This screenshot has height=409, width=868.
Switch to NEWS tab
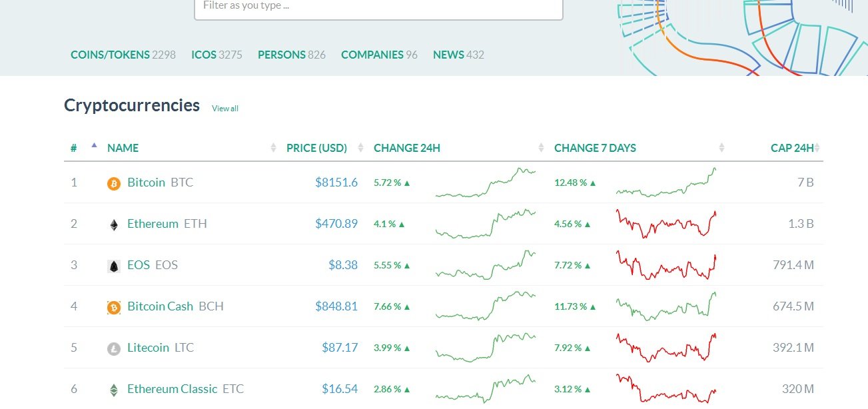[458, 55]
